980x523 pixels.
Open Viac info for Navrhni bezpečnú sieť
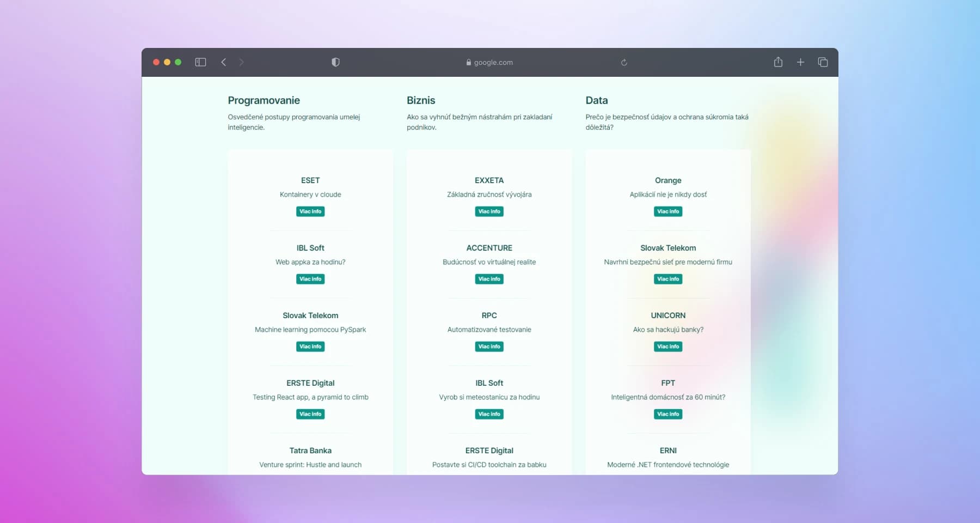(x=668, y=279)
